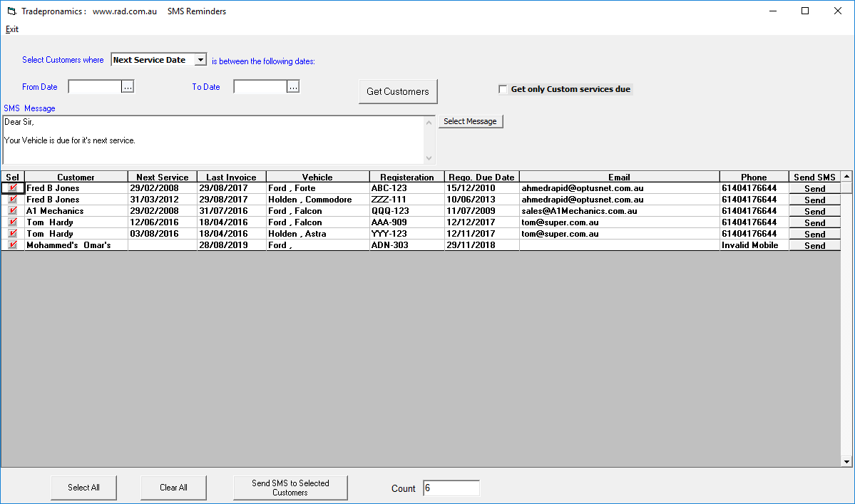Enable Get only Custom services due checkbox
855x504 pixels.
(503, 89)
